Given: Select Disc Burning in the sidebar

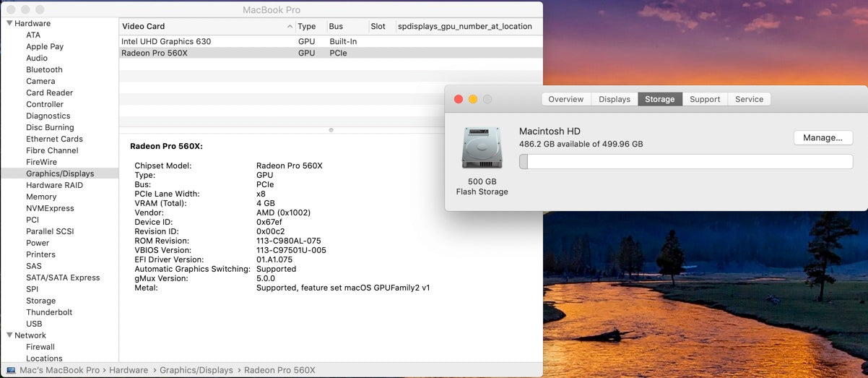Looking at the screenshot, I should (x=50, y=127).
